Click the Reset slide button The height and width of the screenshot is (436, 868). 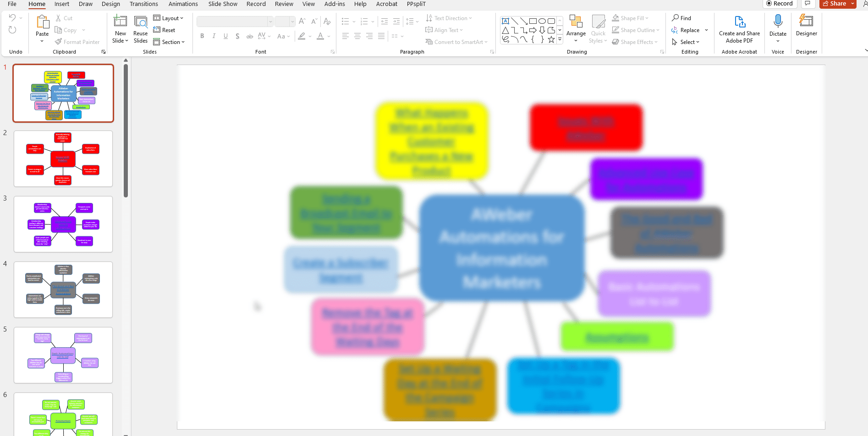164,30
